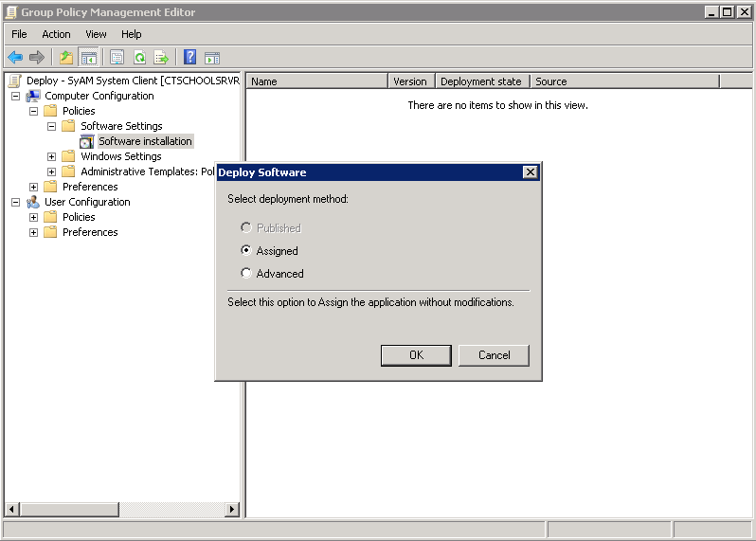The image size is (756, 541).
Task: Click the Forward arrow toolbar icon
Action: pyautogui.click(x=37, y=57)
